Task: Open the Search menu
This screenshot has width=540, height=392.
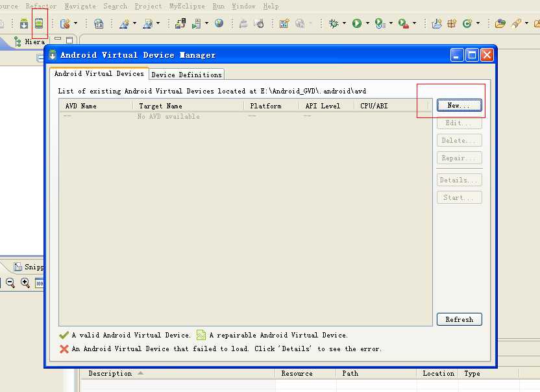Action: (116, 6)
